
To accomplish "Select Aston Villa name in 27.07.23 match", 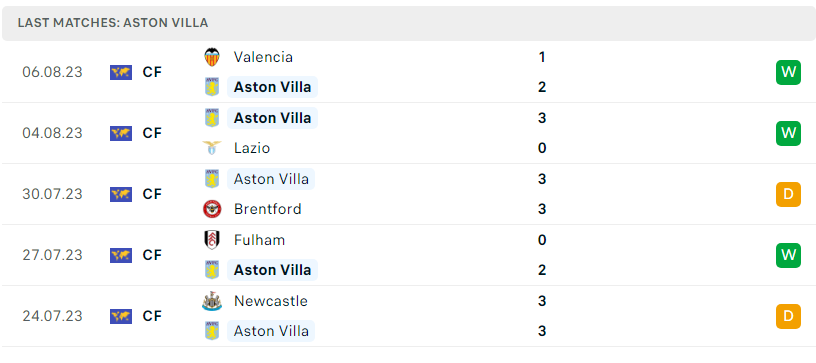I will (272, 270).
